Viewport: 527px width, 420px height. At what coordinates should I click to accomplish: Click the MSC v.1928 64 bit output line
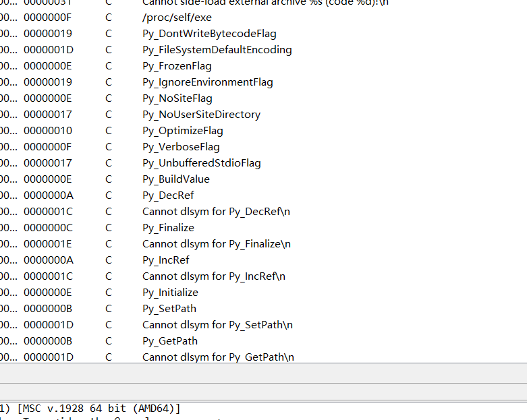pyautogui.click(x=90, y=409)
